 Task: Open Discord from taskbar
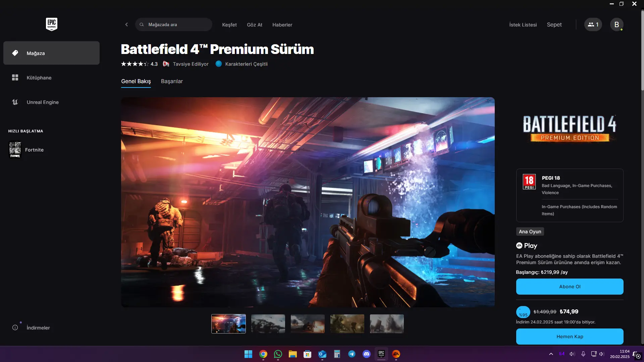pos(367,354)
